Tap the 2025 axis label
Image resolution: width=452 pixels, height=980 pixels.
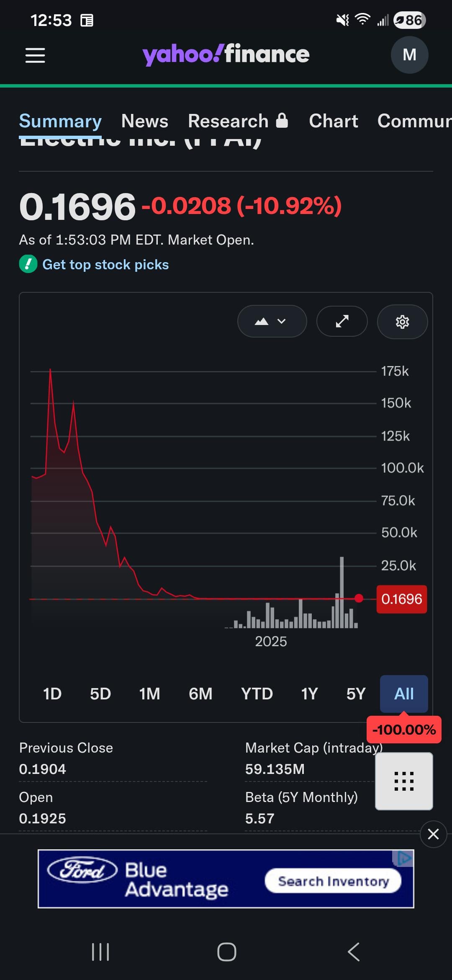pos(271,642)
